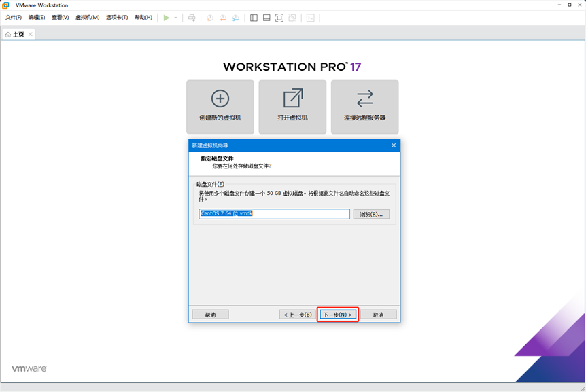Click the disk file name input field
Image resolution: width=586 pixels, height=392 pixels.
pyautogui.click(x=275, y=214)
